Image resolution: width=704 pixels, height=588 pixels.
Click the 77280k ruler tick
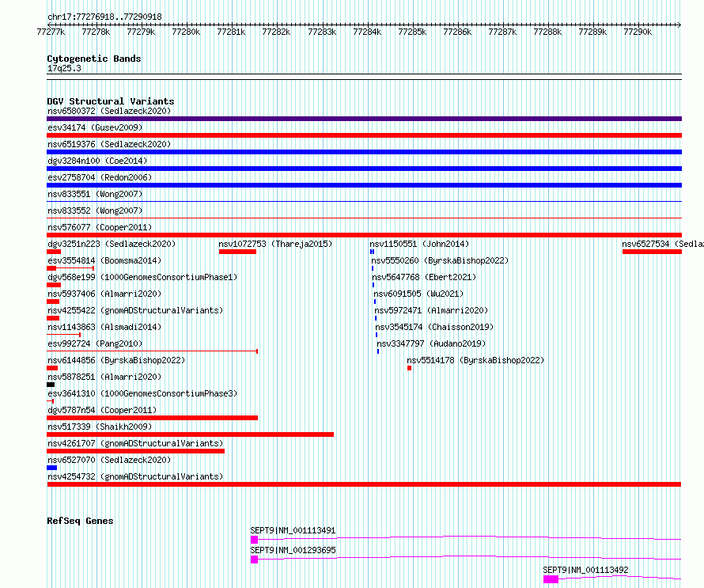click(186, 32)
